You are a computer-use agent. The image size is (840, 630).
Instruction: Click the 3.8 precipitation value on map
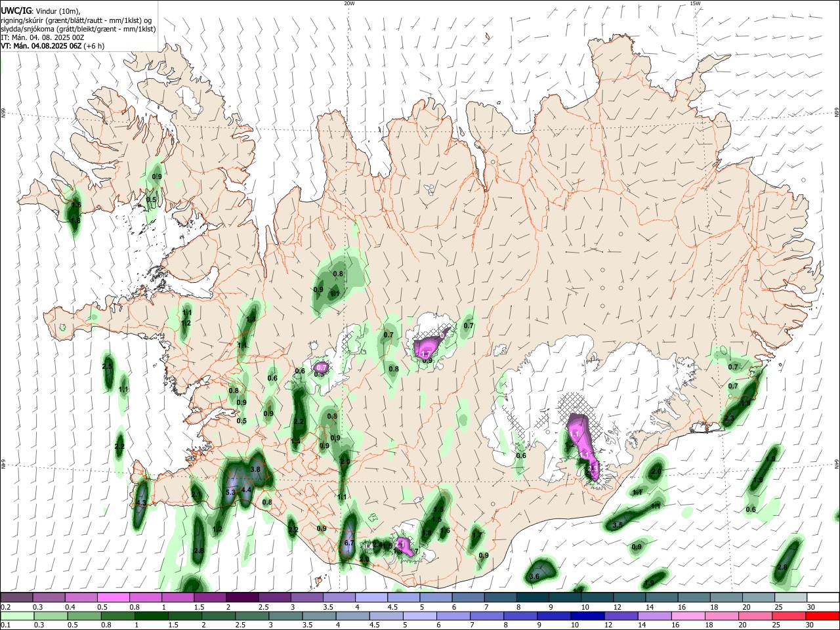tap(256, 469)
